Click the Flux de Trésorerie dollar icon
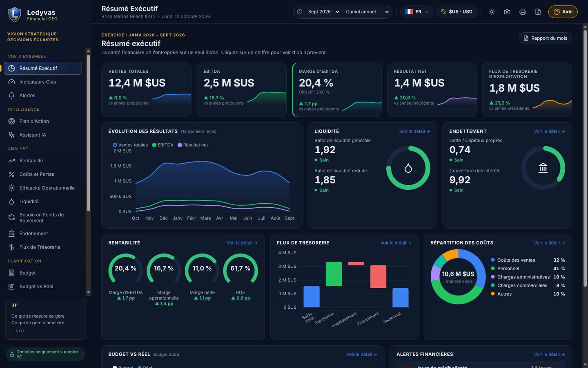Image resolution: width=588 pixels, height=368 pixels. [11, 247]
